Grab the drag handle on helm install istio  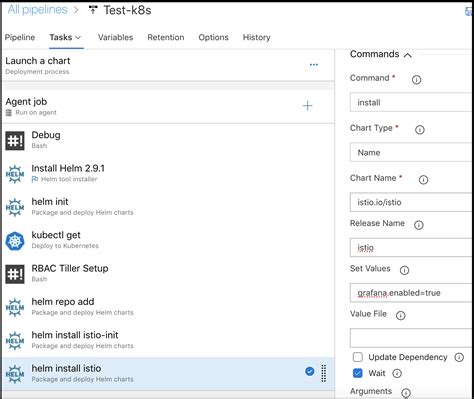point(323,373)
